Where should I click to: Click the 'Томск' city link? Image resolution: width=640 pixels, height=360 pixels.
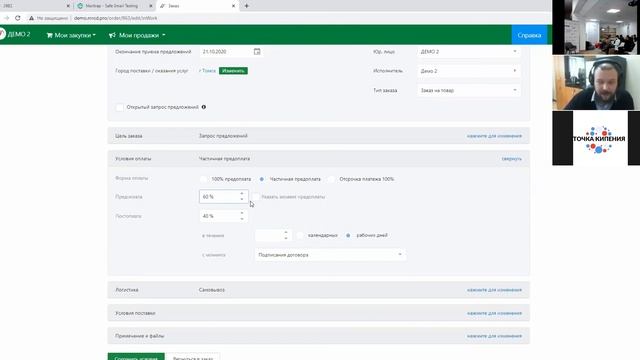(209, 71)
